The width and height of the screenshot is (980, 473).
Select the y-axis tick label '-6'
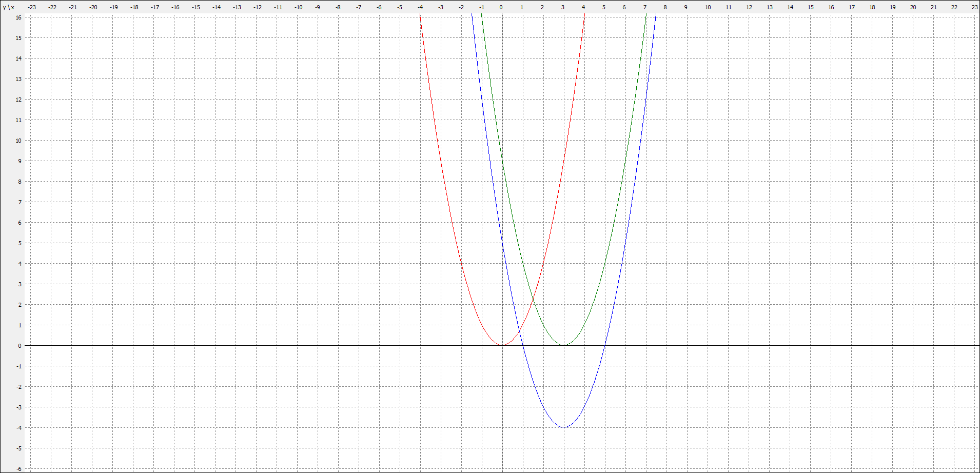coord(18,468)
